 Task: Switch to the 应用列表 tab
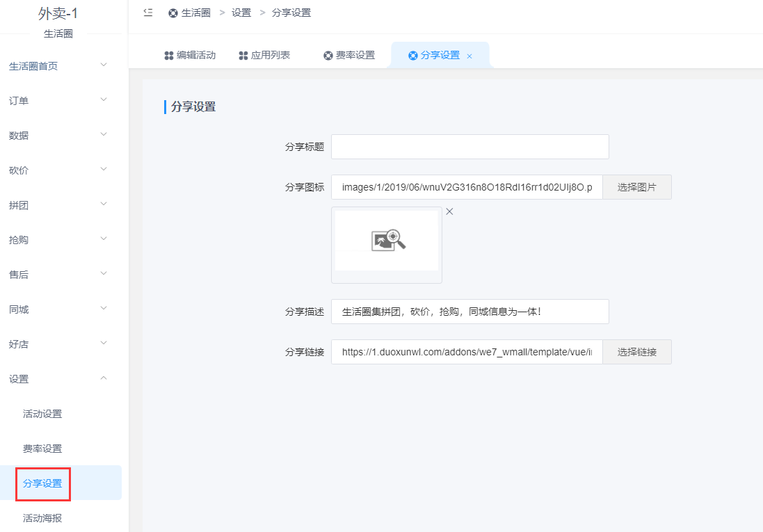point(264,55)
